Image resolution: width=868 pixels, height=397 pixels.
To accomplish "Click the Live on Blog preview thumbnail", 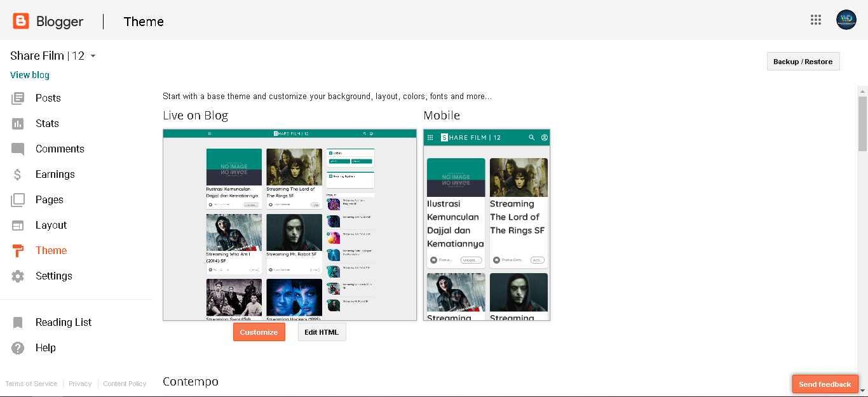I will point(290,225).
